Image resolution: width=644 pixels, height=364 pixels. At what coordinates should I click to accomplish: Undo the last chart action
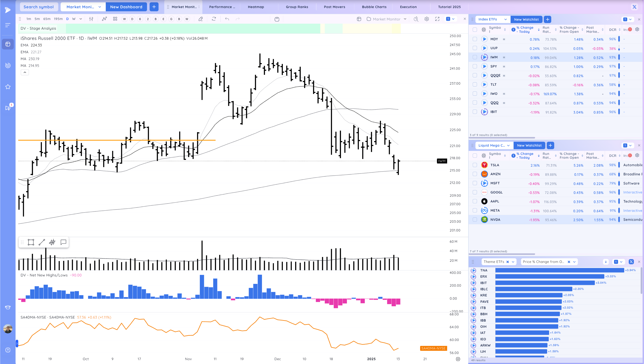point(227,19)
